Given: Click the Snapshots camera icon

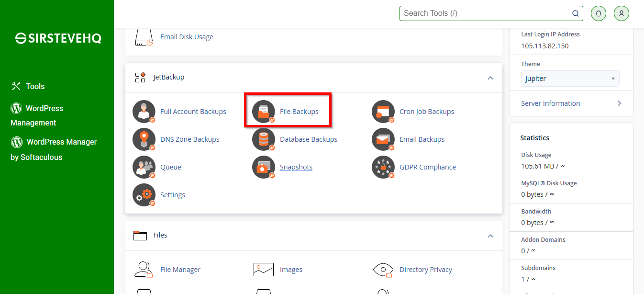Looking at the screenshot, I should [264, 167].
